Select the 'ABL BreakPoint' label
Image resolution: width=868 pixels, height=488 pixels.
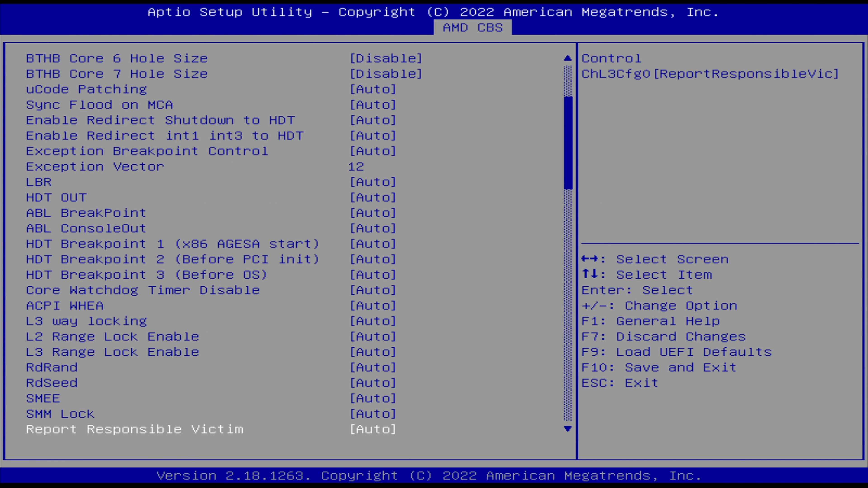[86, 213]
